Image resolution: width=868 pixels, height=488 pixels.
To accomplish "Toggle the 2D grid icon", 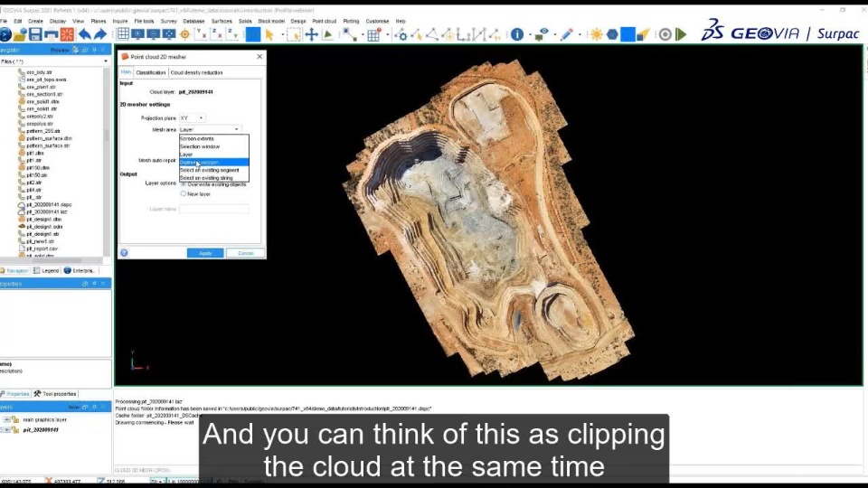I will click(x=123, y=34).
